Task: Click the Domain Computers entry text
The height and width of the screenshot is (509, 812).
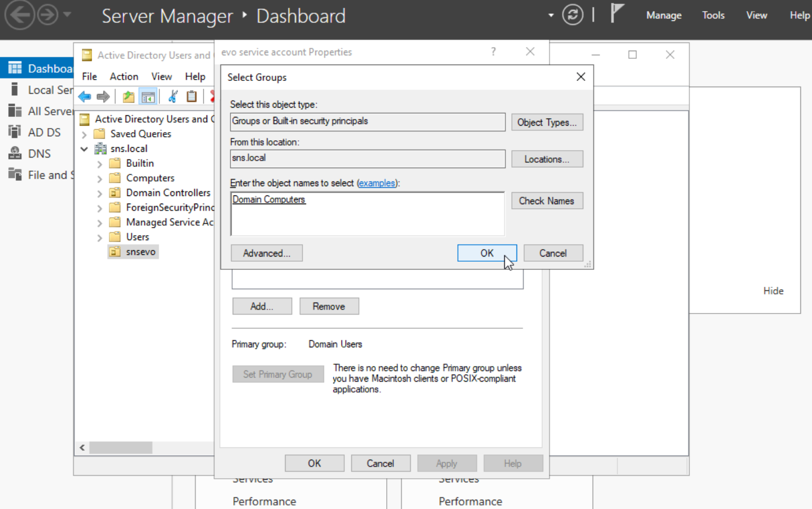Action: point(269,200)
